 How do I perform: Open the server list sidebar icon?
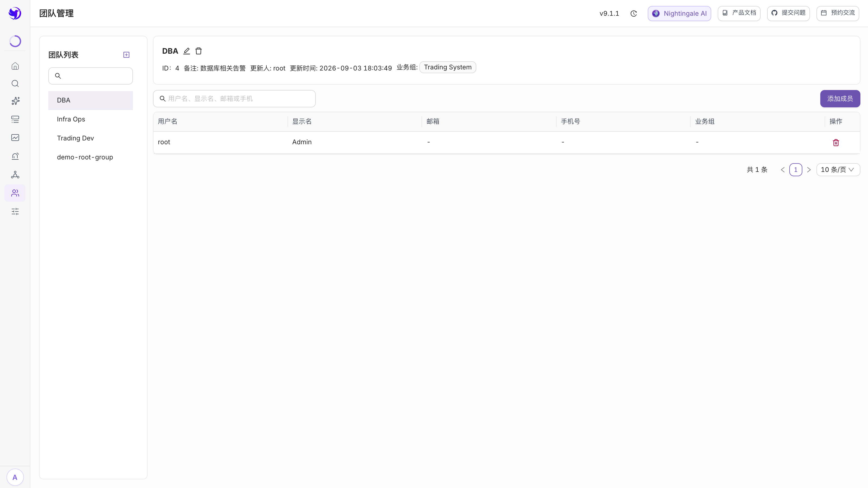[15, 119]
